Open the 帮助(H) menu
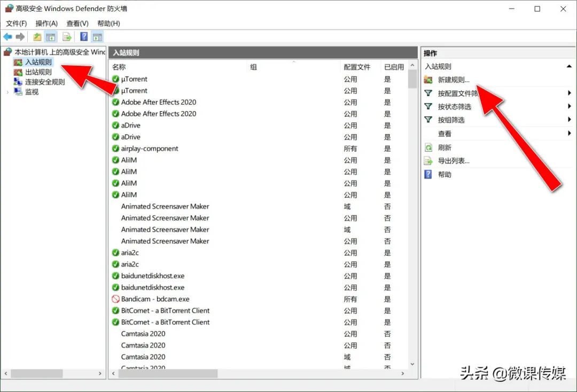Image resolution: width=577 pixels, height=392 pixels. pyautogui.click(x=108, y=23)
